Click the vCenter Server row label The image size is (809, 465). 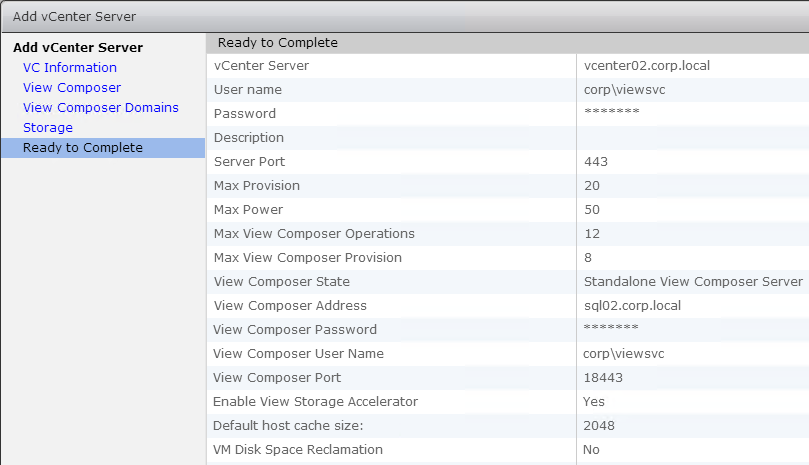[261, 66]
